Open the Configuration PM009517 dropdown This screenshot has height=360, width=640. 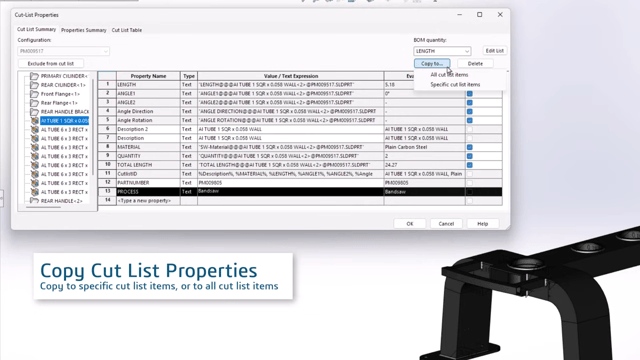point(64,51)
